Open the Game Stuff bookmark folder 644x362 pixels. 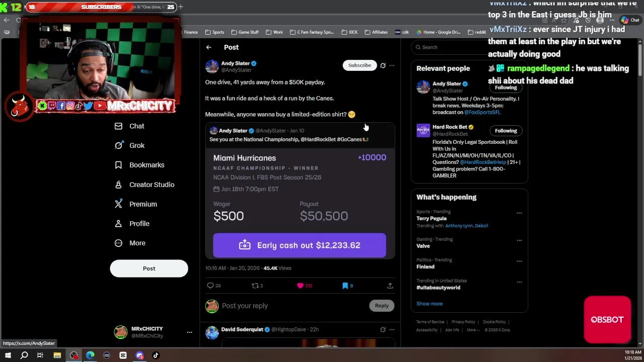coord(245,32)
